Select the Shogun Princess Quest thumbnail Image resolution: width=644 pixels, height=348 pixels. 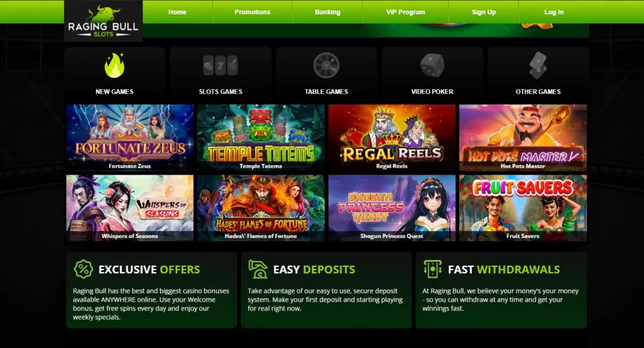[392, 208]
